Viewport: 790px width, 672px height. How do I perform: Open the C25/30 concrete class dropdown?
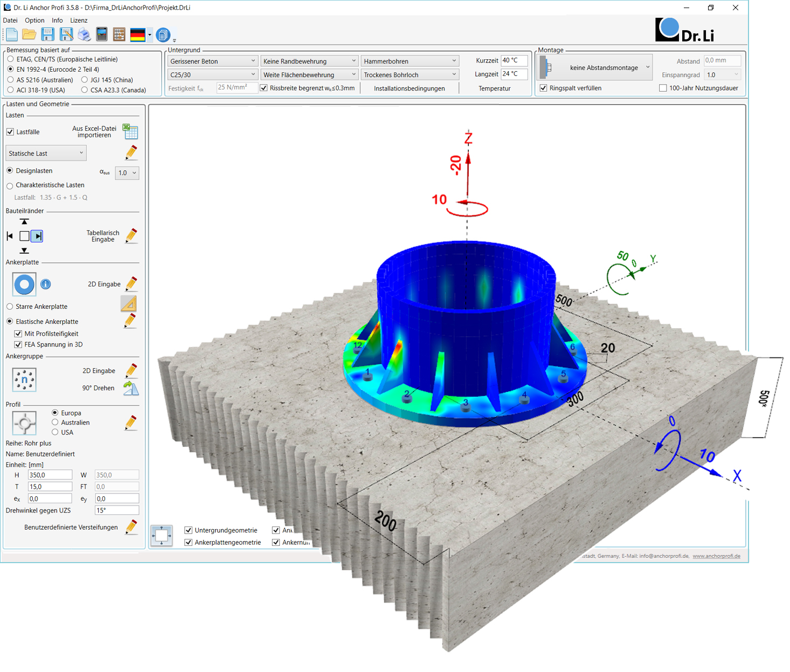tap(213, 74)
